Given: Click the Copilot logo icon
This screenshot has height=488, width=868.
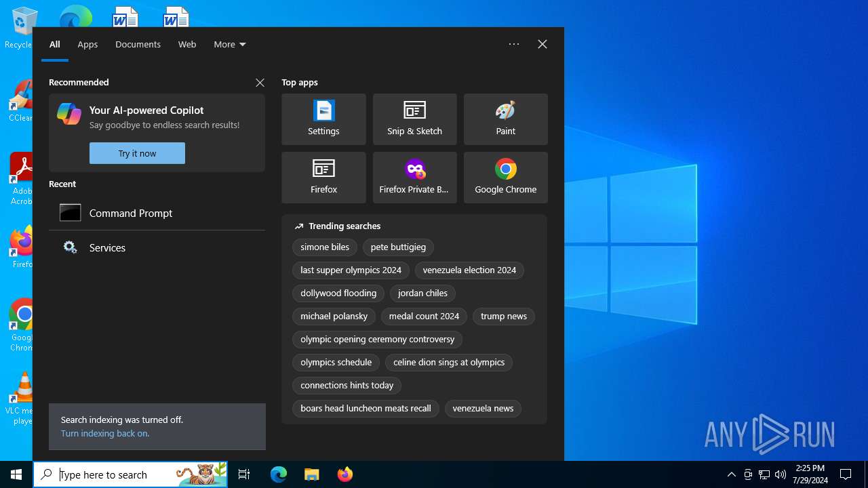Looking at the screenshot, I should 69,114.
